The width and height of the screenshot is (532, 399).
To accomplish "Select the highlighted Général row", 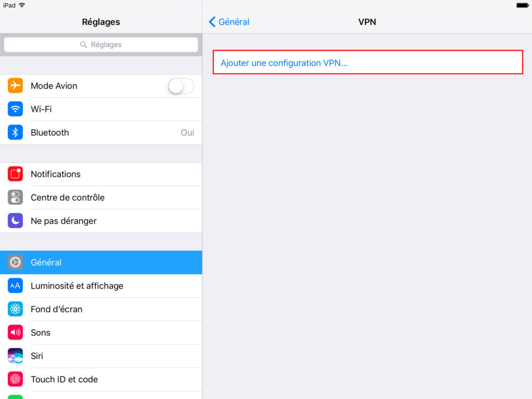I will 101,262.
